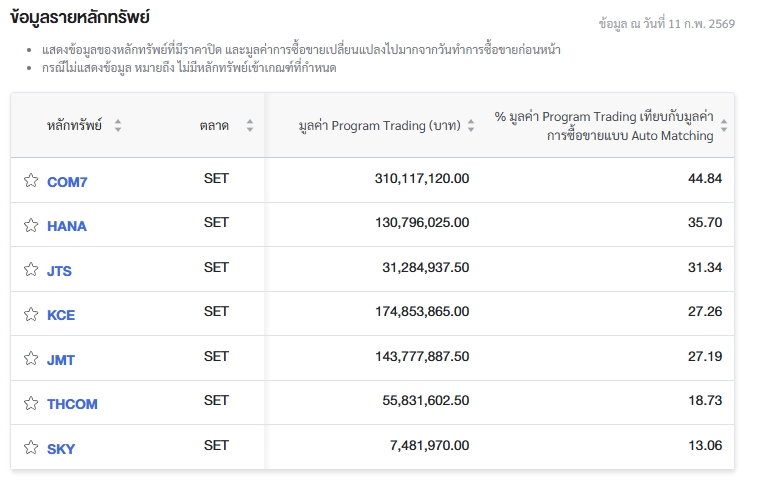Sort by % Program Trading column arrows
Screen dimensions: 758x489
[x=724, y=126]
